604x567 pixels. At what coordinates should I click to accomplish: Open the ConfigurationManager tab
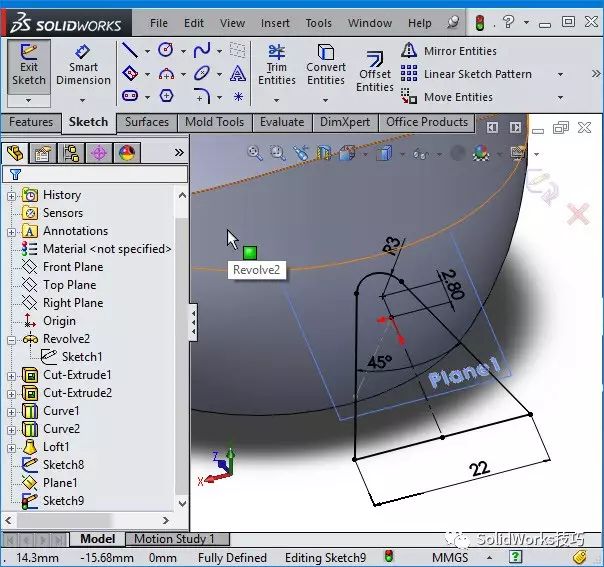coord(71,153)
